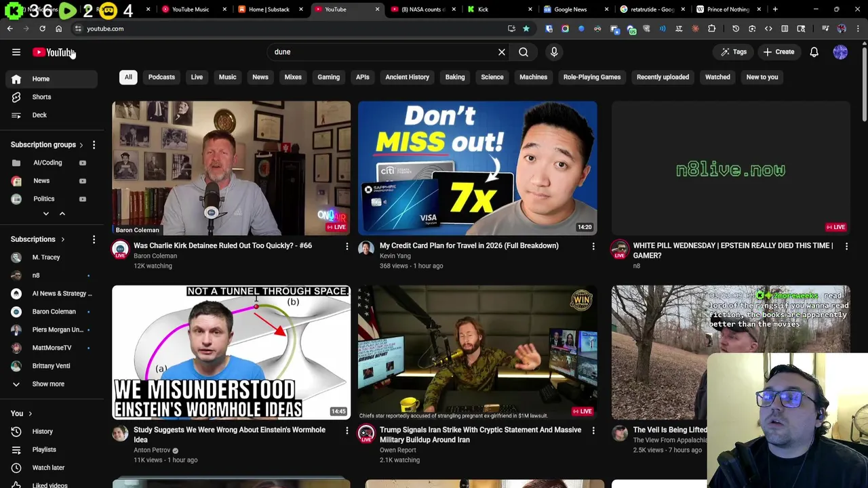The width and height of the screenshot is (868, 488).
Task: Select the Gaming filter chip
Action: [x=328, y=77]
